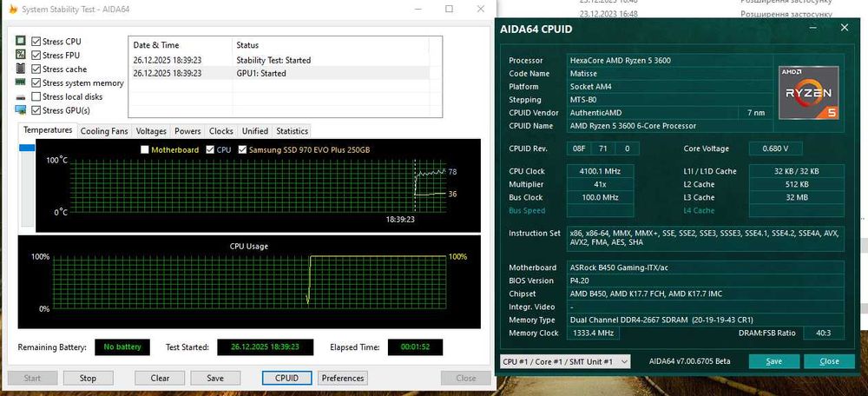Click Save in AIDA64 CPUID window
This screenshot has width=868, height=396.
point(774,361)
